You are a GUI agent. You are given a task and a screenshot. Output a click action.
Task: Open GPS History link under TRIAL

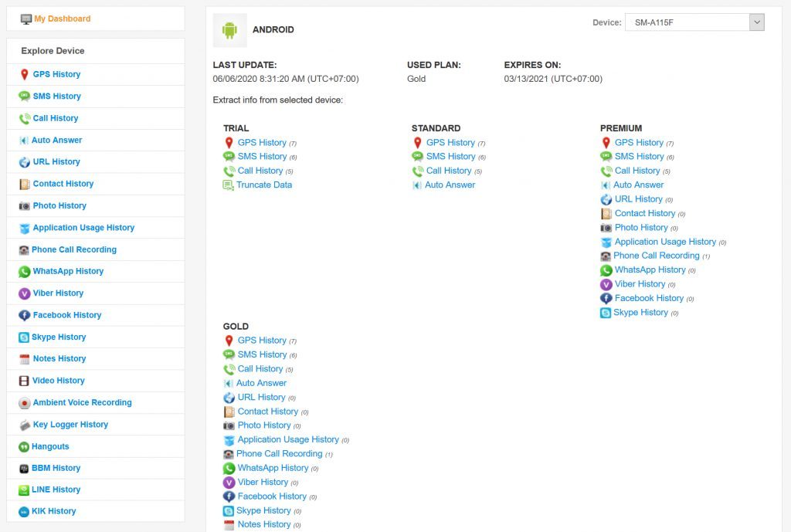click(262, 143)
